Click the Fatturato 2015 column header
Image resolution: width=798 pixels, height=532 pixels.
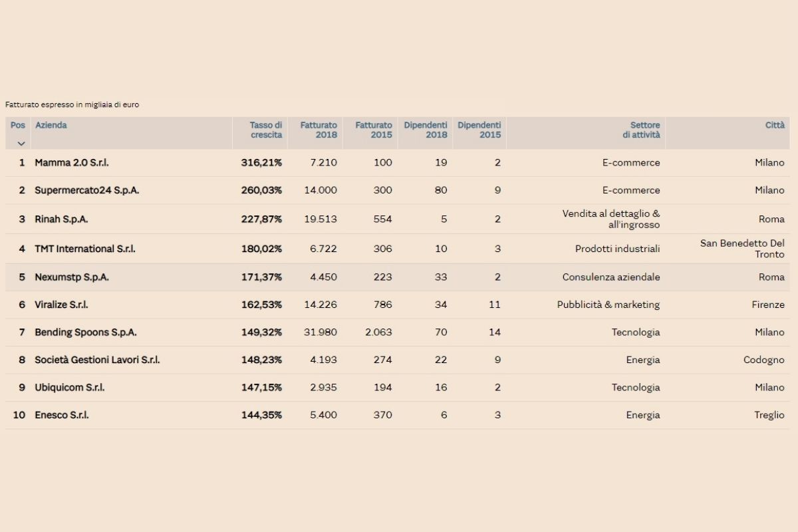pyautogui.click(x=374, y=130)
